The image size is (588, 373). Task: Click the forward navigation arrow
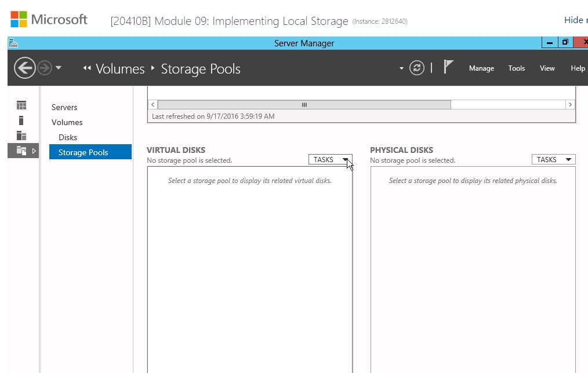(x=45, y=68)
